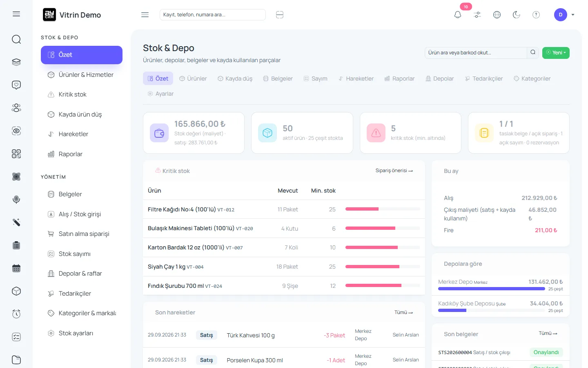Click the barcode scan icon beside search

(x=280, y=15)
